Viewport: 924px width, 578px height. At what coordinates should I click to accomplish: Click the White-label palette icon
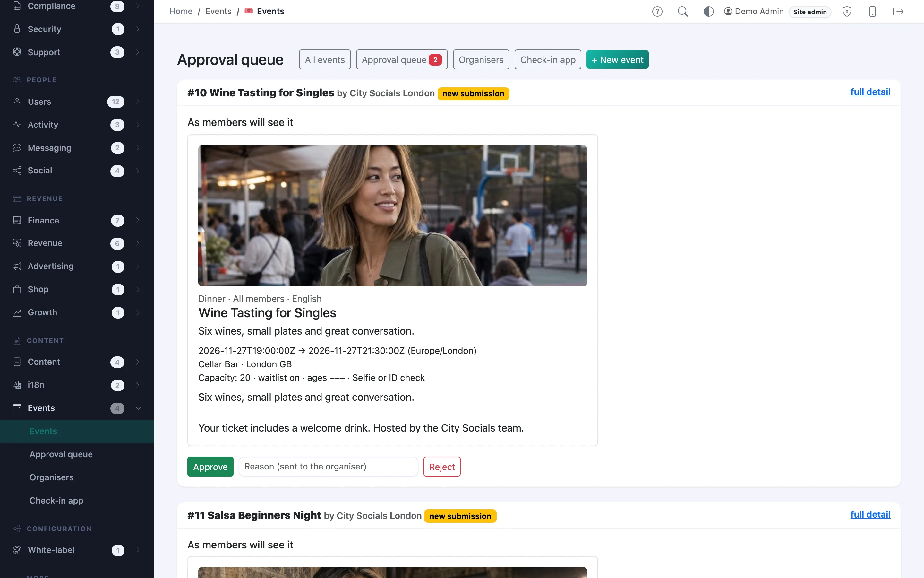tap(17, 550)
